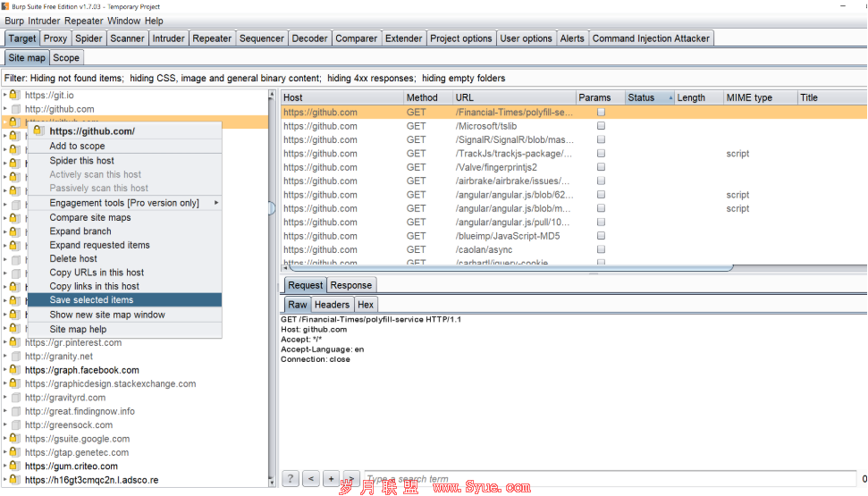The image size is (868, 496).
Task: Click page icon next to http://great.findingnow.info
Action: [x=15, y=411]
